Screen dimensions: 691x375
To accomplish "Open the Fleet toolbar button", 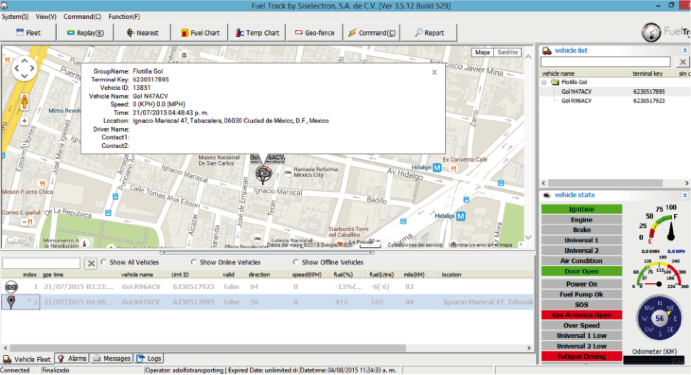I will (x=29, y=33).
